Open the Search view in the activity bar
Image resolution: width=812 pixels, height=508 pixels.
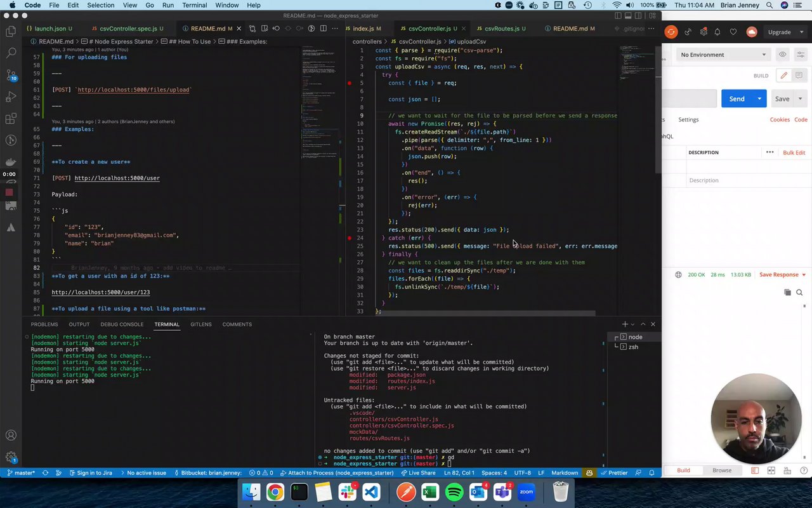(11, 53)
